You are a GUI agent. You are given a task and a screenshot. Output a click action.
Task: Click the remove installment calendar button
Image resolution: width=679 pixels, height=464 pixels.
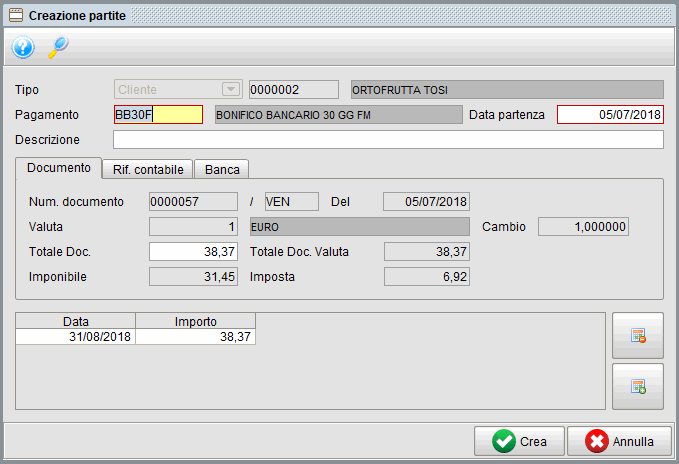click(x=637, y=335)
